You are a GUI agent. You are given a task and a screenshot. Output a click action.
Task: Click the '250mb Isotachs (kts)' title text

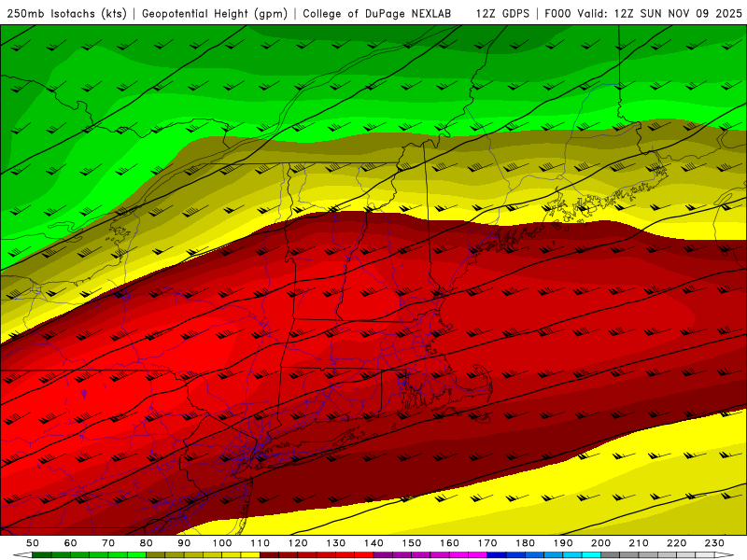coord(67,14)
